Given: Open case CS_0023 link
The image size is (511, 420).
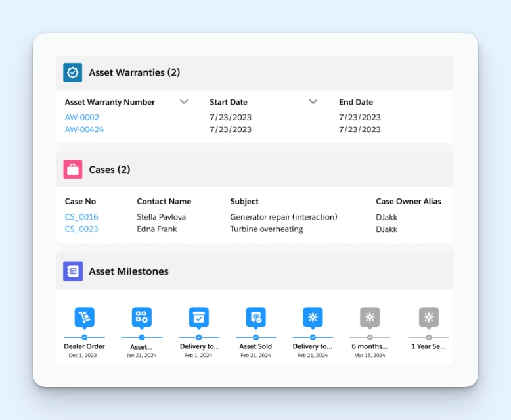Looking at the screenshot, I should pyautogui.click(x=81, y=229).
